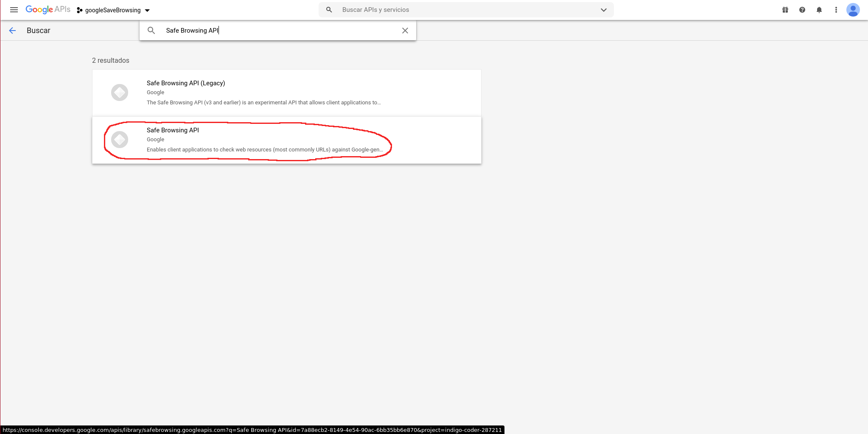Click the Google APIs logo
868x434 pixels.
(x=48, y=10)
